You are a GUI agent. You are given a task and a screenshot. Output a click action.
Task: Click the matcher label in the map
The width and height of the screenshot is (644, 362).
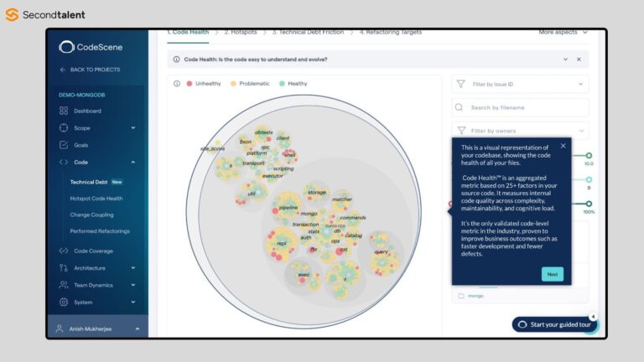point(342,199)
